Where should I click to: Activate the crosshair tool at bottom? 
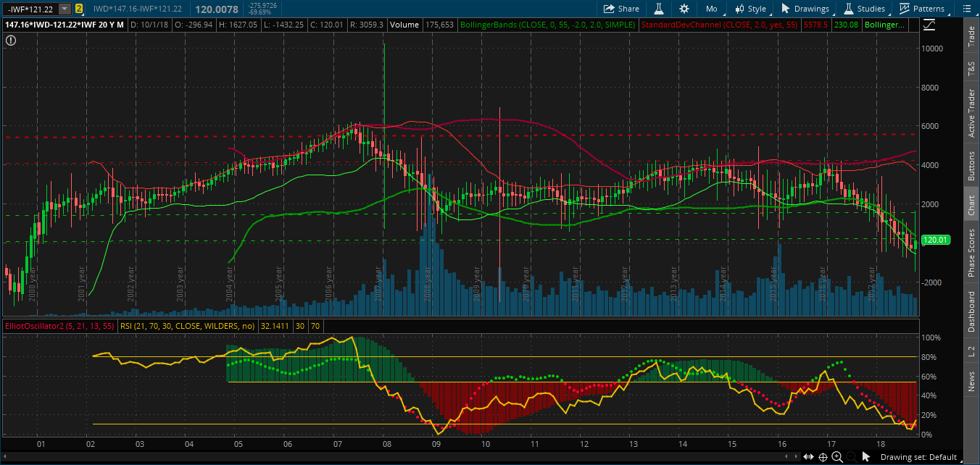point(823,457)
